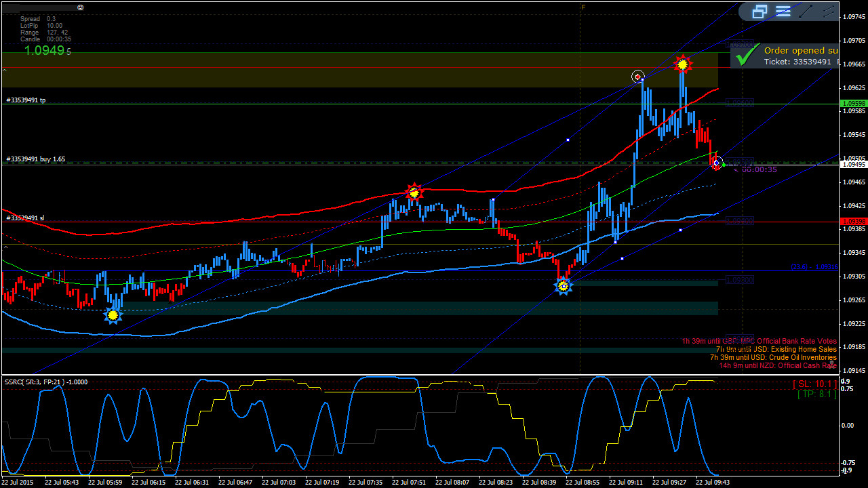The height and width of the screenshot is (488, 868).
Task: Select the parallel channel lines tool icon
Action: coord(828,11)
